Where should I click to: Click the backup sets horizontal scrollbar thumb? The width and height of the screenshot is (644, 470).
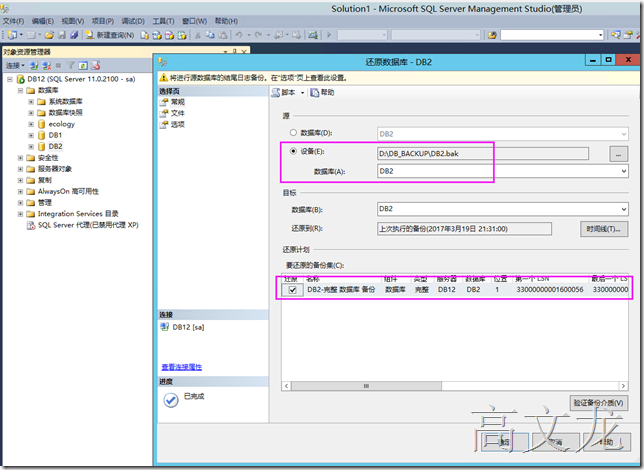(x=366, y=386)
